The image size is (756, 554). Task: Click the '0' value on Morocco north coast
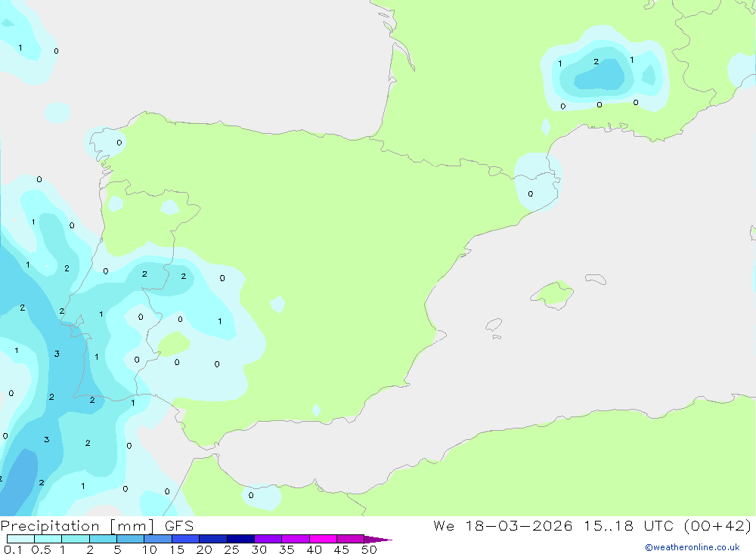[251, 495]
